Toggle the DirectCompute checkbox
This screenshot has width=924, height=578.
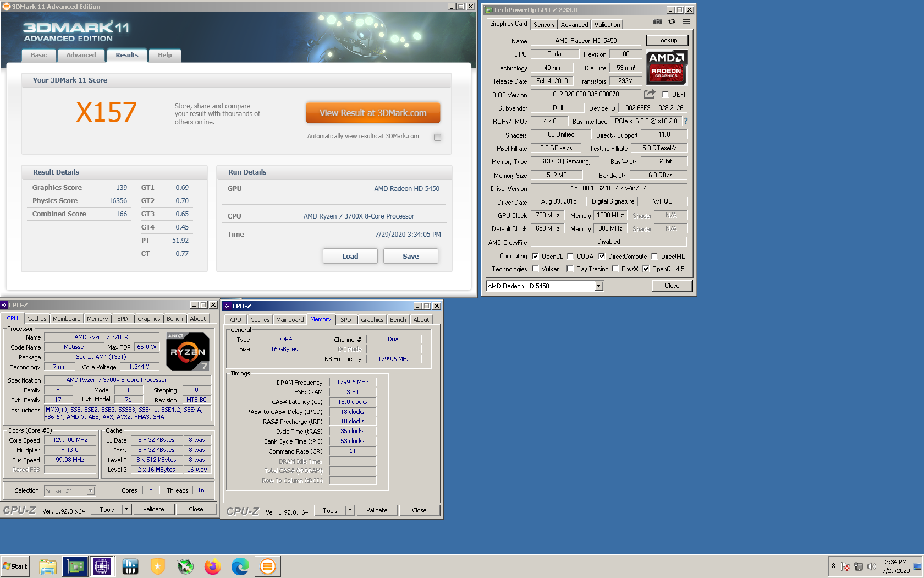pos(602,257)
